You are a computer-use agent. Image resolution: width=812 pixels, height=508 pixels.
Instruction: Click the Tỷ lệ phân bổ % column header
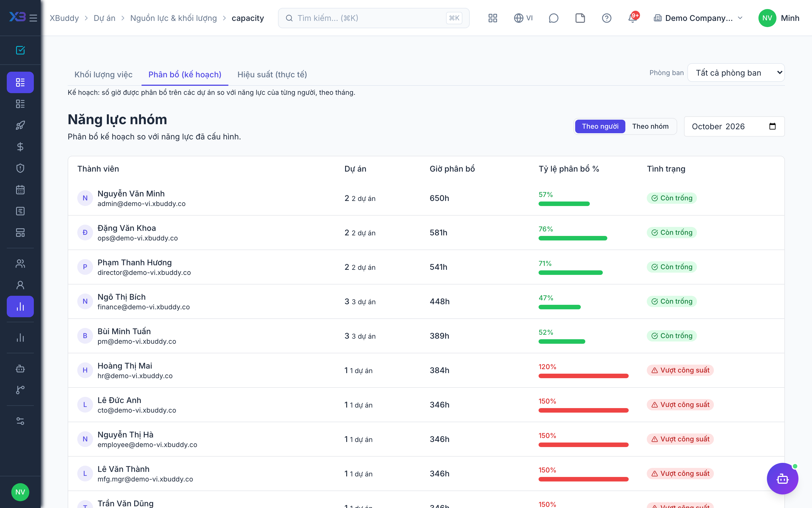click(x=569, y=169)
